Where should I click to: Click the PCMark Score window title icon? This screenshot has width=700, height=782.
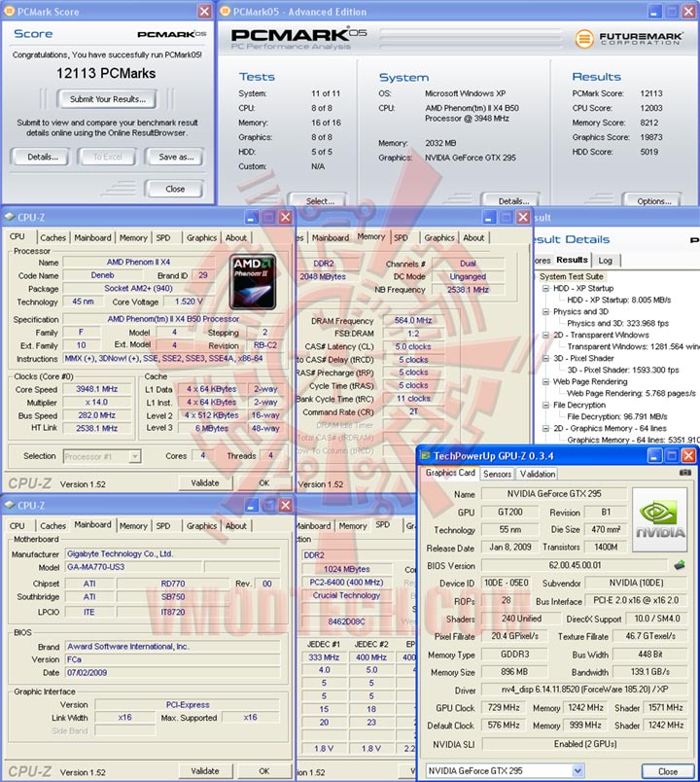coord(9,12)
